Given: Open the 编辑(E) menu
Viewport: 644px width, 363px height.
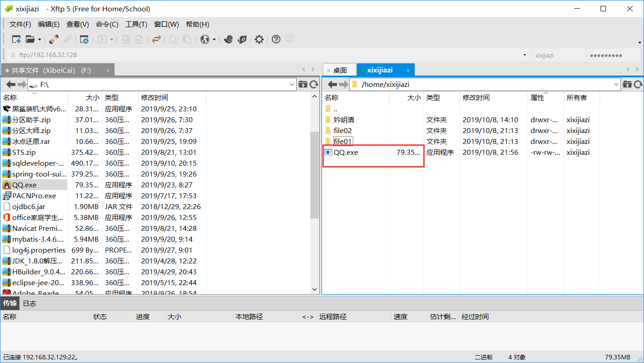Looking at the screenshot, I should (x=49, y=24).
